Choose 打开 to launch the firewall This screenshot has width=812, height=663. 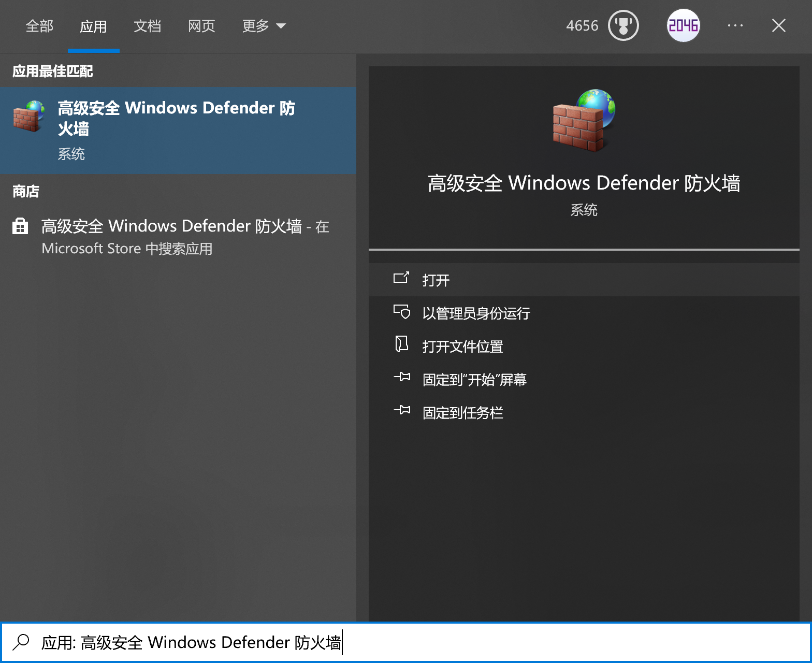click(x=436, y=280)
